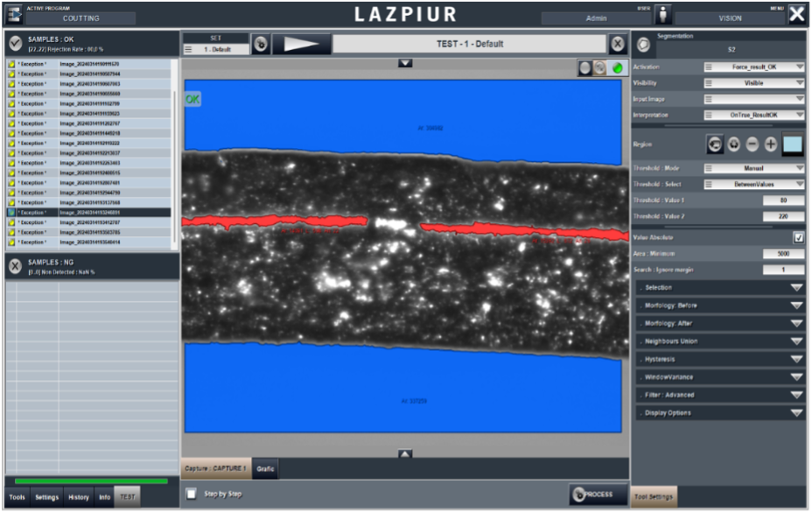Click the Area Minimum field showing 5000

point(783,254)
